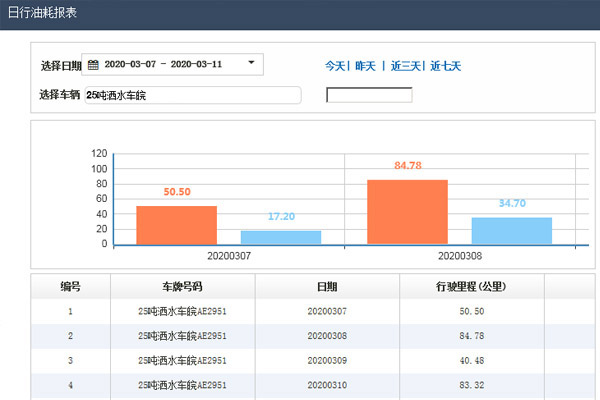Image resolution: width=600 pixels, height=400 pixels.
Task: Click the 行驶里程(公里) column header
Action: coord(469,286)
